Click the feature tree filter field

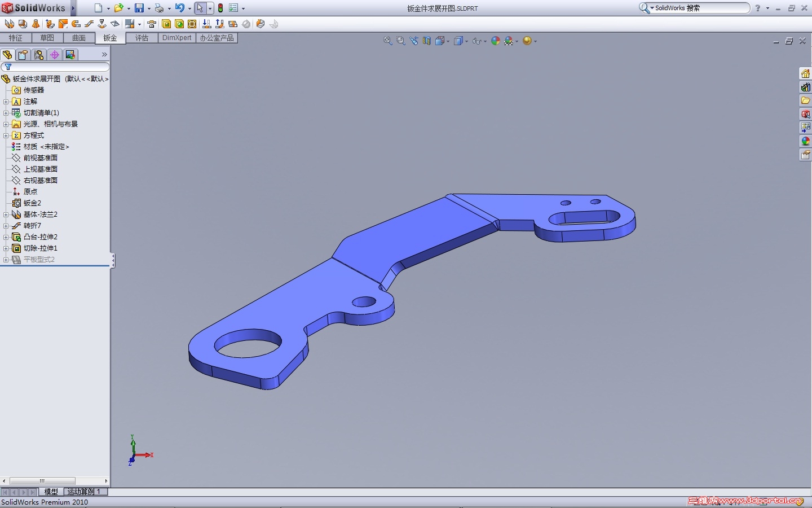coord(55,67)
